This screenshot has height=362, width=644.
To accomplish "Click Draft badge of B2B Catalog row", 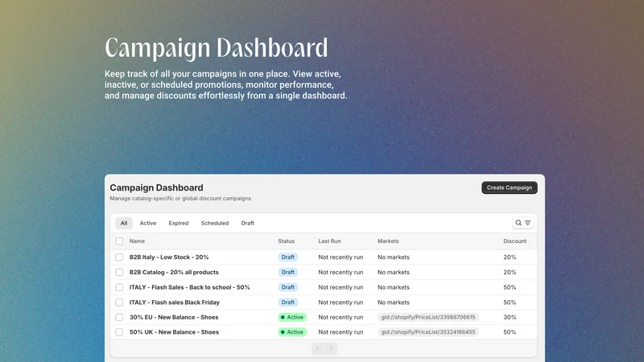I will (288, 272).
